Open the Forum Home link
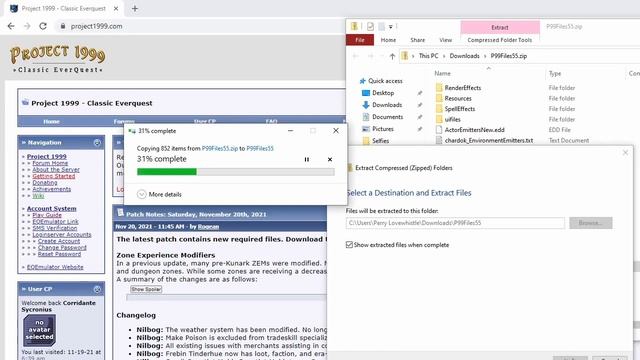The image size is (640, 360). pyautogui.click(x=50, y=163)
